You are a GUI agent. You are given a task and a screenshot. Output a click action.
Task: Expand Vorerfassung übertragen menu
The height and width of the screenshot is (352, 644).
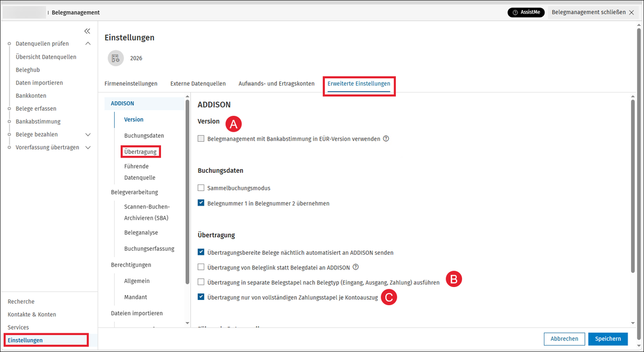point(87,148)
